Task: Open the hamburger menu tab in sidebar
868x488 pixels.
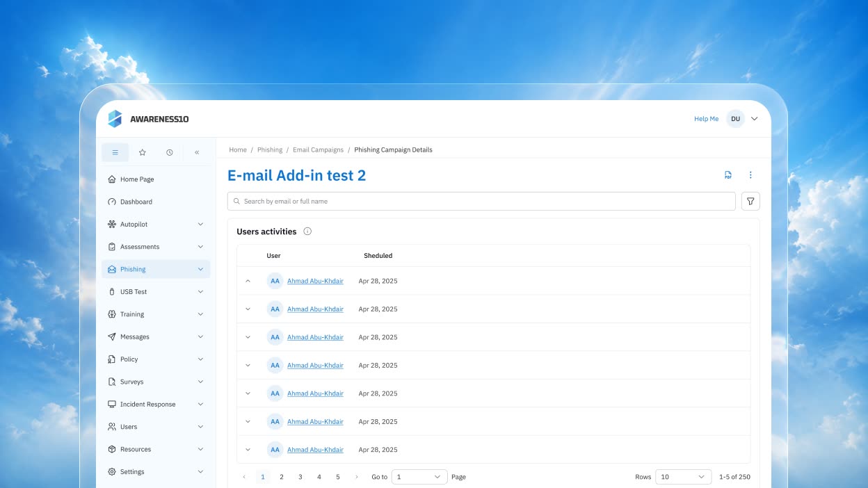Action: [115, 152]
